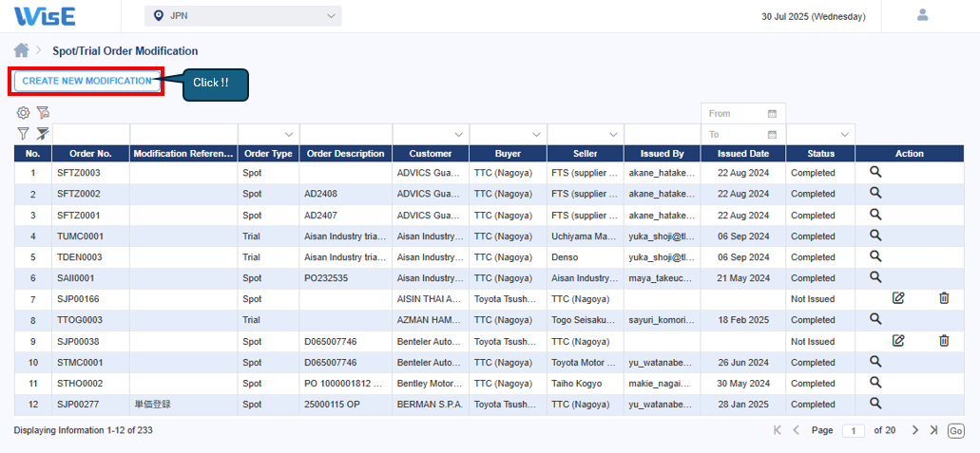Expand the Status filter dropdown
This screenshot has height=453, width=980.
tap(844, 135)
